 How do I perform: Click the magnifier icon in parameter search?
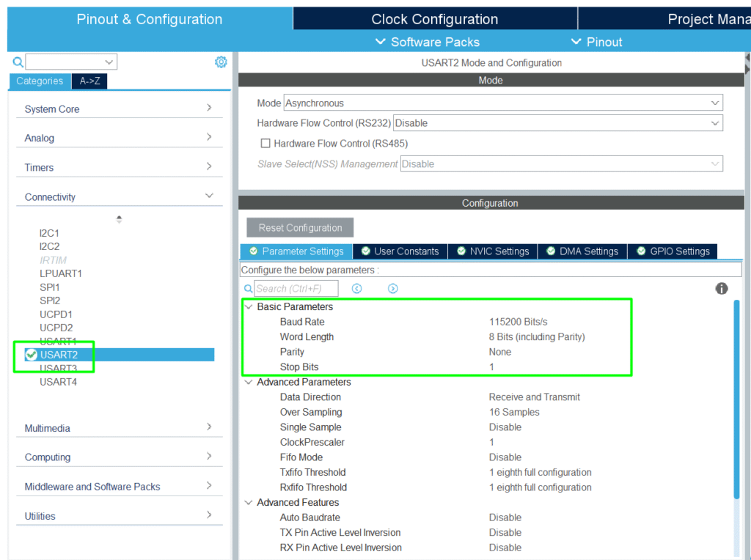coord(248,289)
